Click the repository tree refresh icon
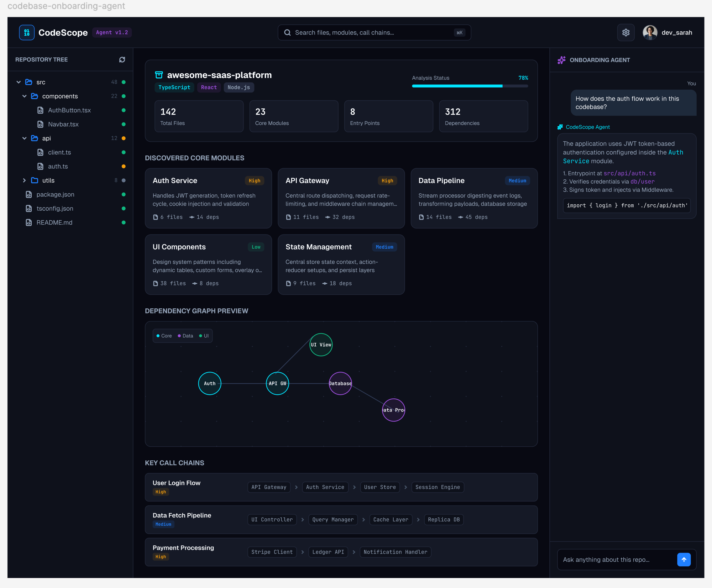Viewport: 712px width, 588px height. click(122, 60)
